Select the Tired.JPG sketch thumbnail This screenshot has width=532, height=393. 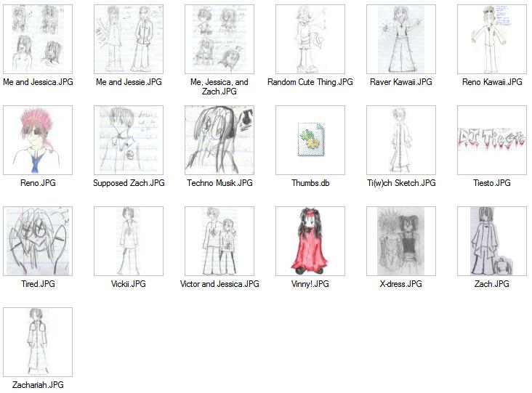(x=38, y=241)
